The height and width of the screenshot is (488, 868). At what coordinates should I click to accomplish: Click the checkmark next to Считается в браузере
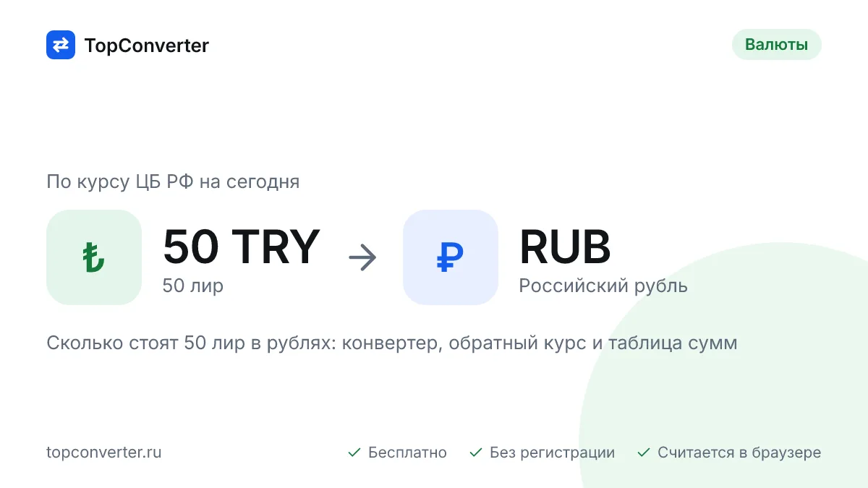[x=644, y=453]
